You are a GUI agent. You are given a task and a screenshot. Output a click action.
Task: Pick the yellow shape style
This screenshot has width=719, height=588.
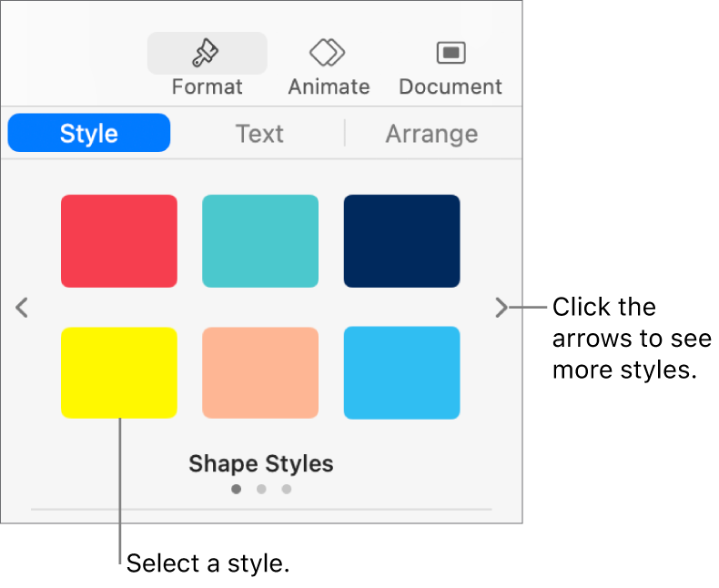point(119,373)
